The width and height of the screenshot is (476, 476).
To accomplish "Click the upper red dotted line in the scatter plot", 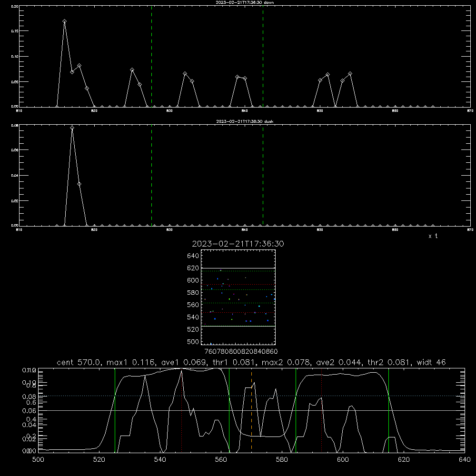I will 238,285.
